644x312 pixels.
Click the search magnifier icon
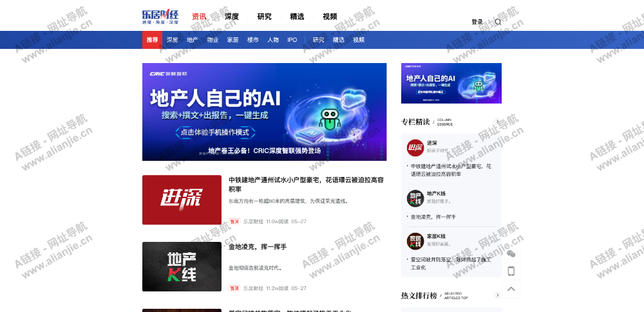click(498, 22)
